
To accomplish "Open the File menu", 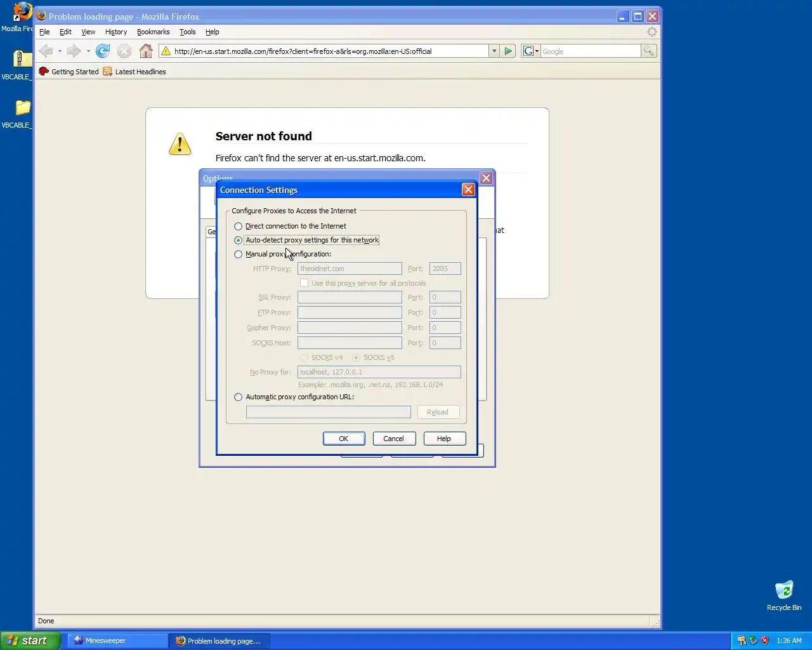I will coord(44,32).
